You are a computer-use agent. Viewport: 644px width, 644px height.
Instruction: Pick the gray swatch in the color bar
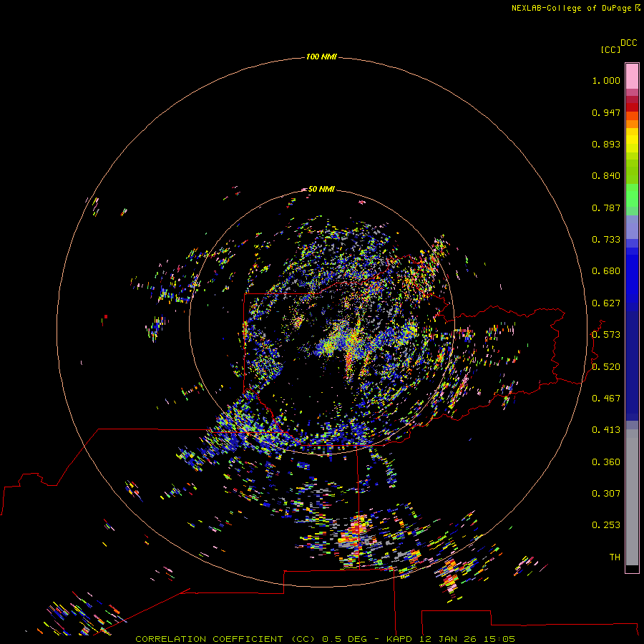coord(632,497)
